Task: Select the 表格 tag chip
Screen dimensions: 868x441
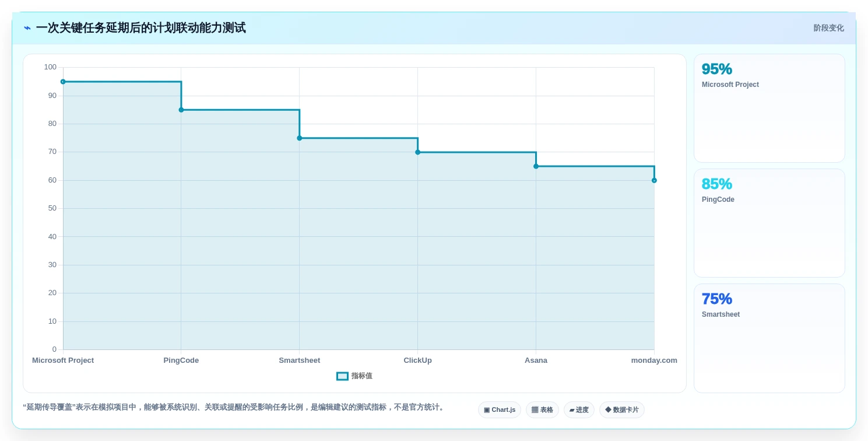Action: [x=542, y=410]
